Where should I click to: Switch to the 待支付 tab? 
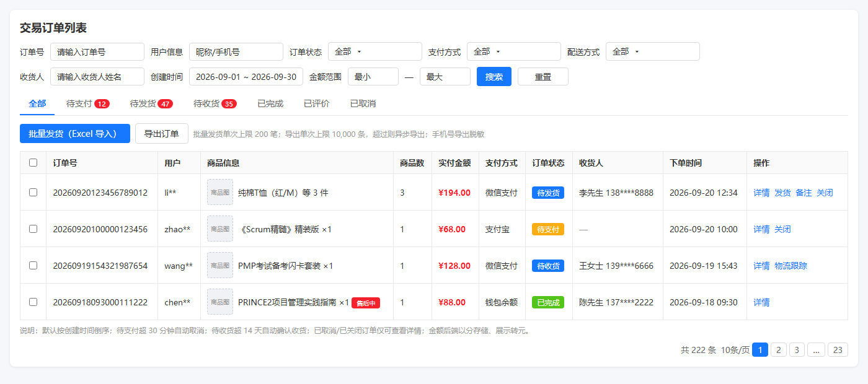[88, 103]
